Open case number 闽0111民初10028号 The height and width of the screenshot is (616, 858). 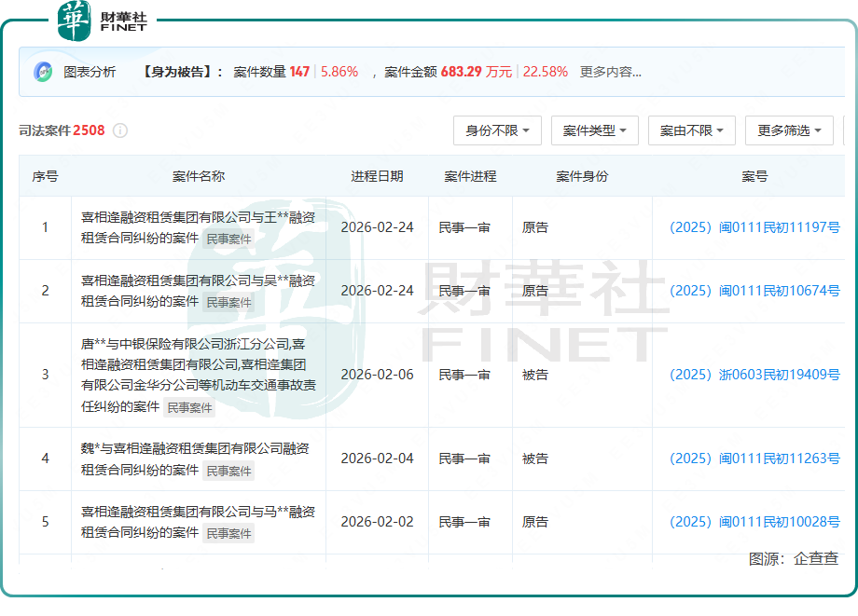(754, 522)
